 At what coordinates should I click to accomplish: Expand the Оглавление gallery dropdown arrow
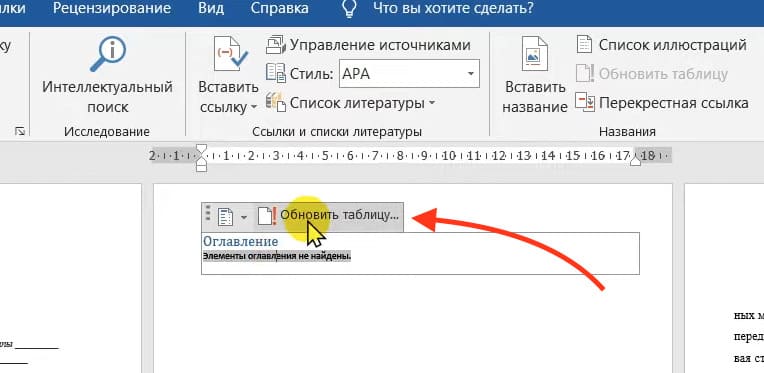click(244, 217)
